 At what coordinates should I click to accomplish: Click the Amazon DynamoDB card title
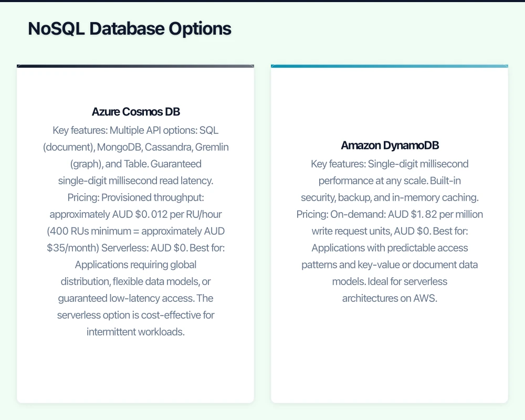point(390,145)
